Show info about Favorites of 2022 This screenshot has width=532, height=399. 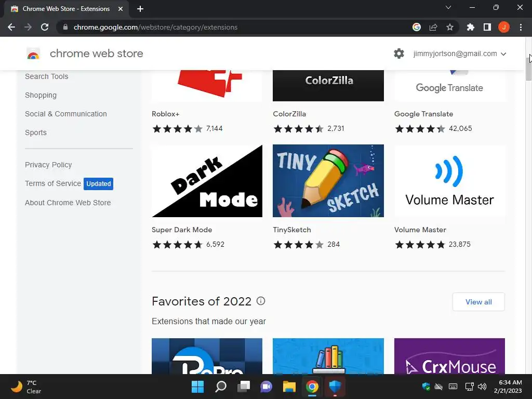(261, 301)
